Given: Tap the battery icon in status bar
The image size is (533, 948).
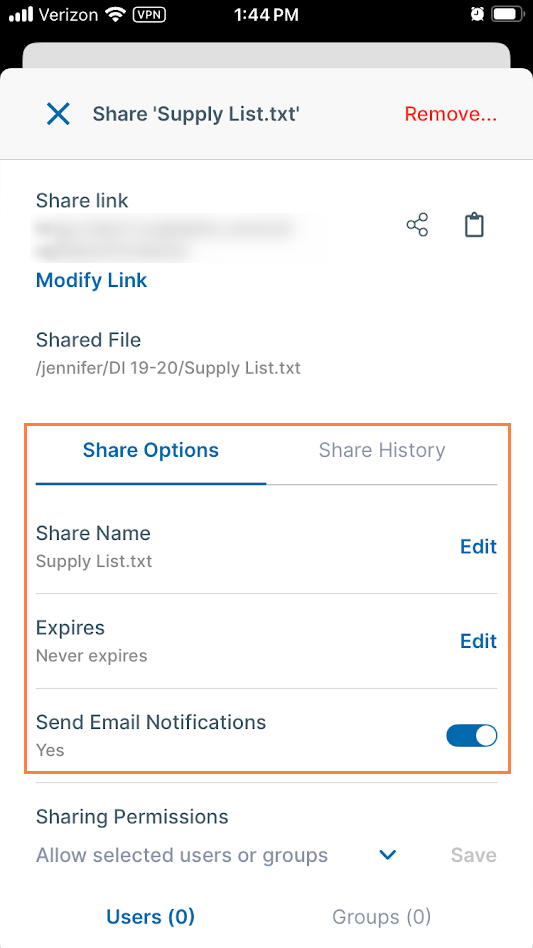Looking at the screenshot, I should tap(508, 15).
